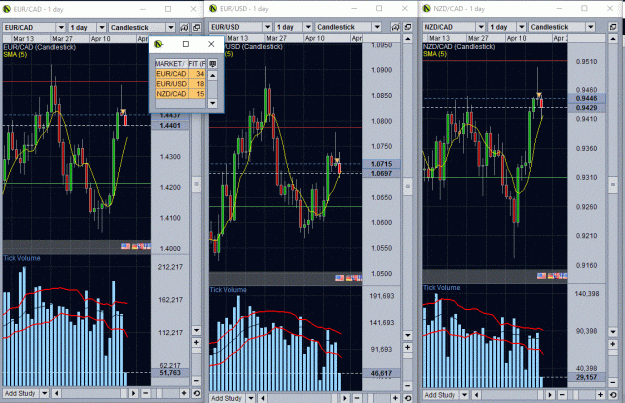Open the EUR/CAD symbol dropdown

click(x=61, y=28)
